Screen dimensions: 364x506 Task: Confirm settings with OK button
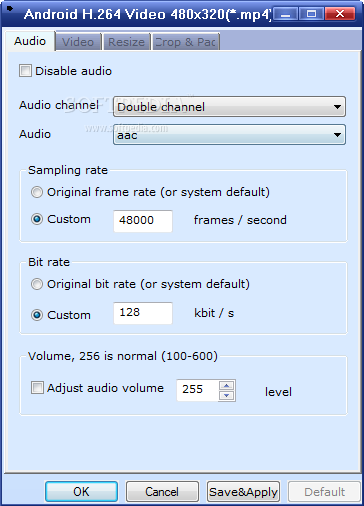(81, 492)
